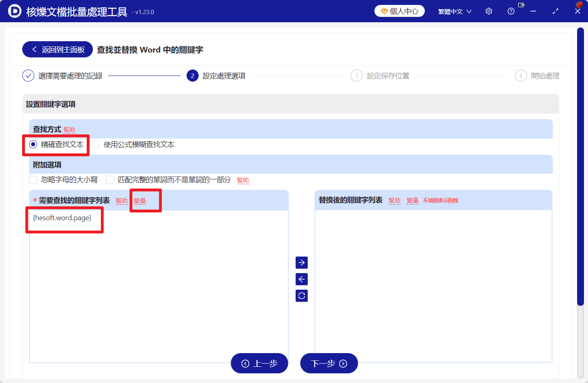Click 開始處理 step label
Screen dimensions: 588x383
pos(545,76)
